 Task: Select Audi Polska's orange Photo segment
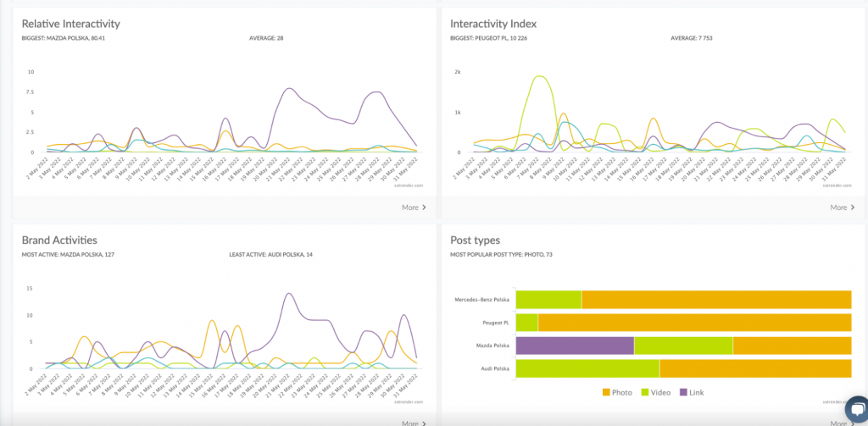(755, 369)
